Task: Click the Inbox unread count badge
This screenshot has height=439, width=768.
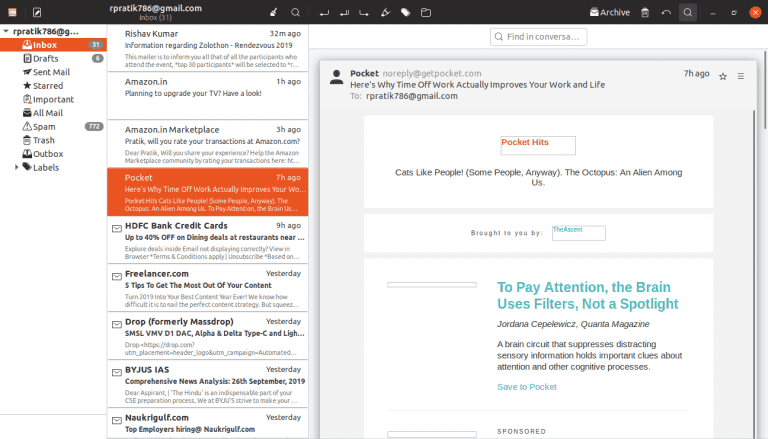Action: tap(96, 45)
